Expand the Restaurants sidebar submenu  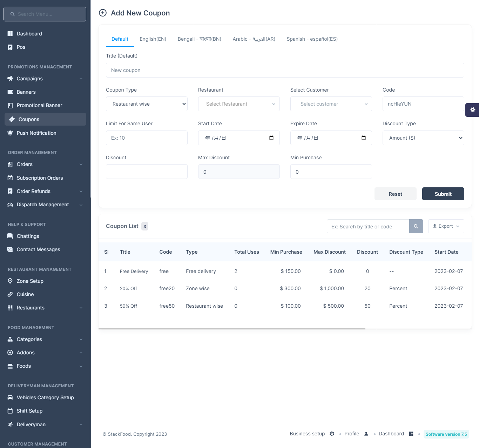click(x=45, y=308)
